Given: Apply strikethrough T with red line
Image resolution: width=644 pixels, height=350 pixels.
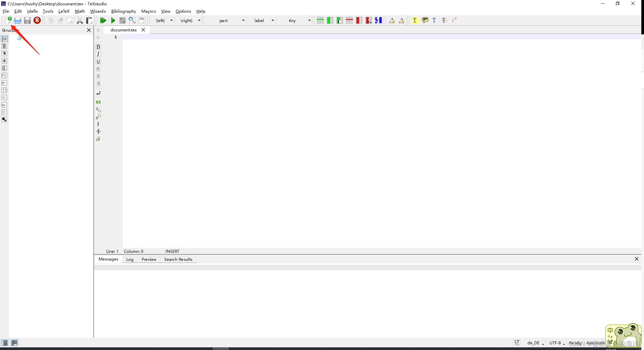Looking at the screenshot, I should coord(444,20).
